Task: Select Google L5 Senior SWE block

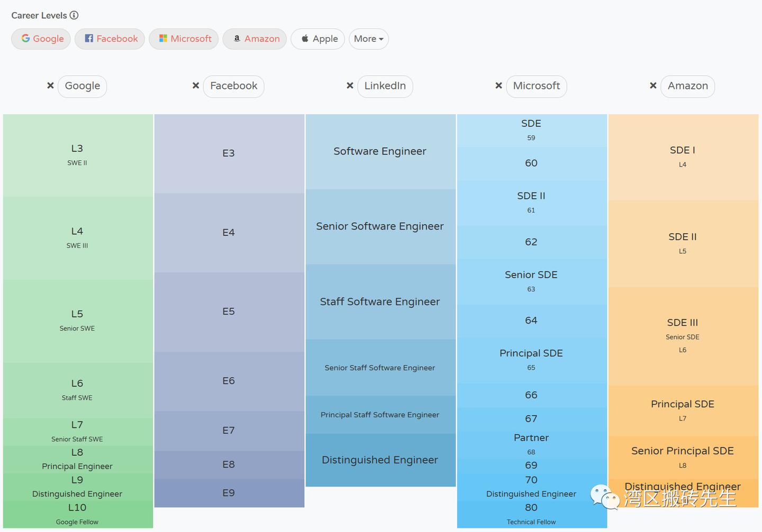Action: 78,321
